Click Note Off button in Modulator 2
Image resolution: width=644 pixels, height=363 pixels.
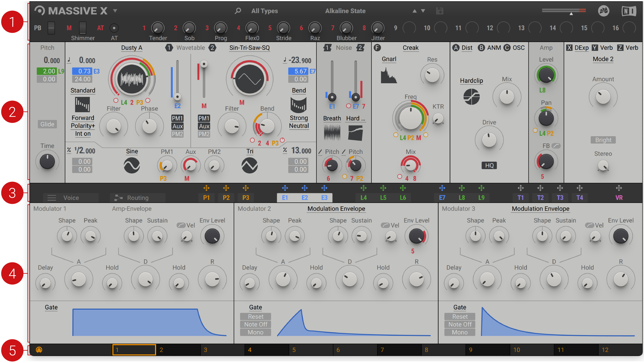pyautogui.click(x=255, y=324)
